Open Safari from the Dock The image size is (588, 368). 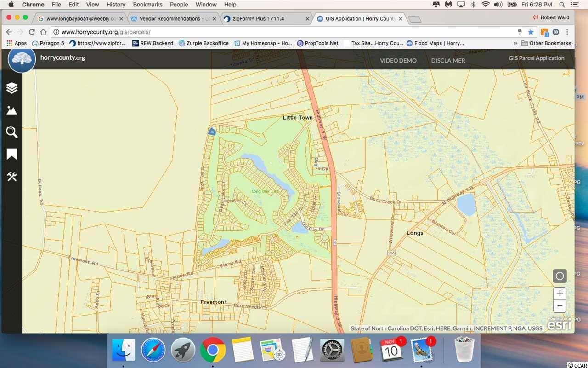(x=153, y=351)
